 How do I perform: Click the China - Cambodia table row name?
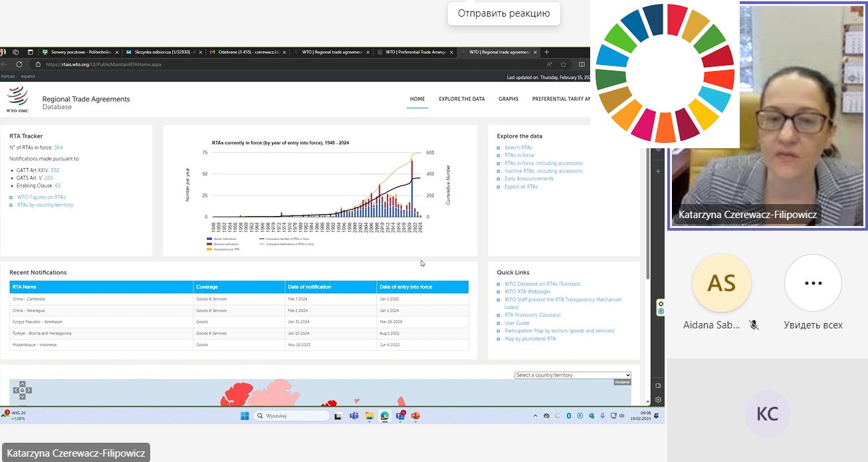click(27, 299)
